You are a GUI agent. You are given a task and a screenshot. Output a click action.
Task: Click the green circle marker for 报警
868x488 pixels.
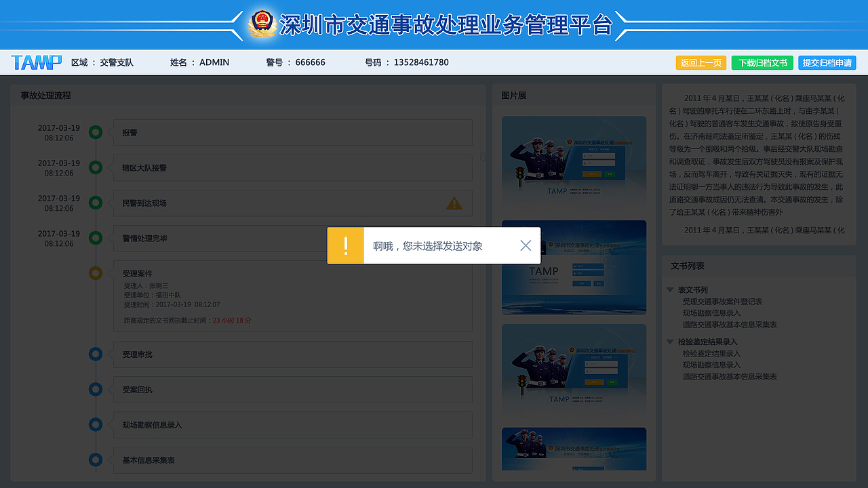click(x=96, y=132)
